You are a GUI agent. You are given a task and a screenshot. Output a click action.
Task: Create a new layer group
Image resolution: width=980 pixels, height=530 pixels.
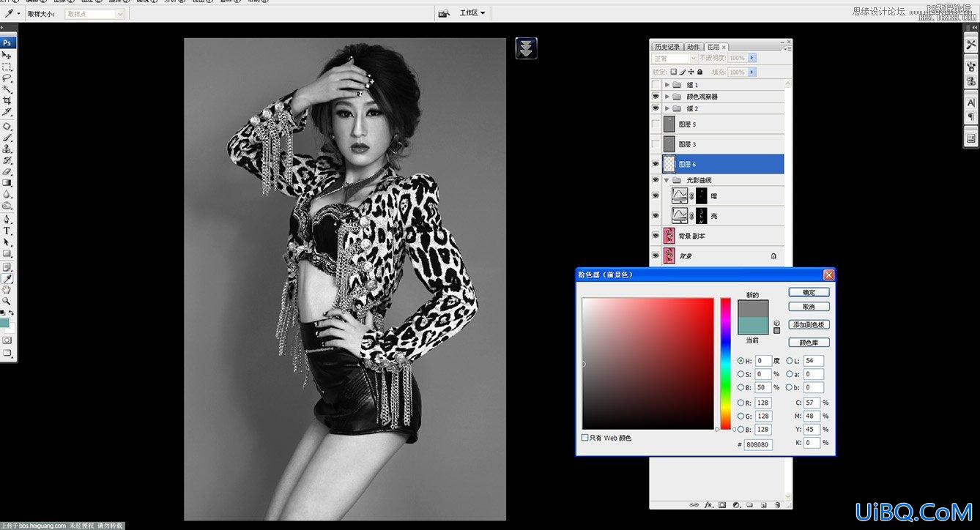coord(749,505)
